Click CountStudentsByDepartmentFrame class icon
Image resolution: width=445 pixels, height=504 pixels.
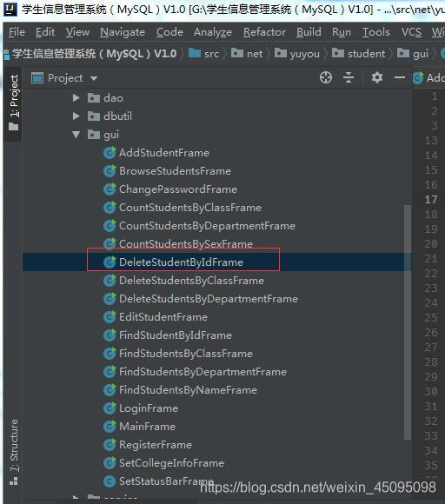(x=110, y=226)
